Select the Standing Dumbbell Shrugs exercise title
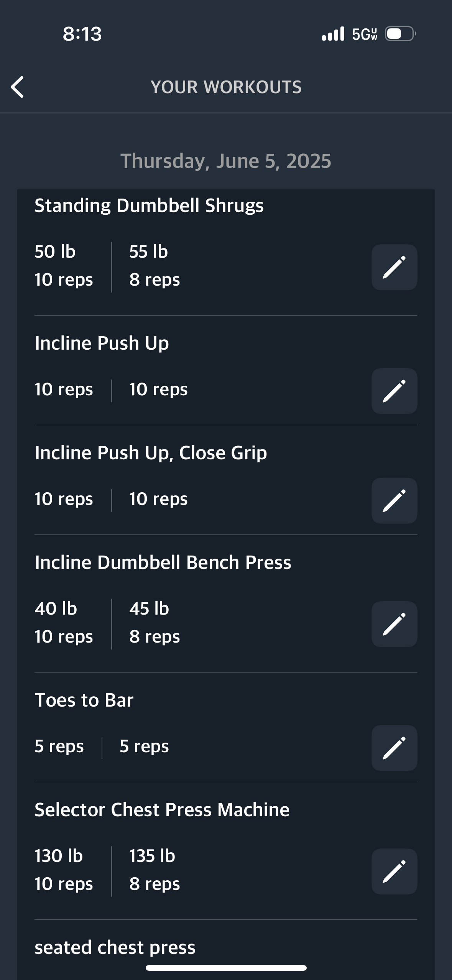This screenshot has width=452, height=980. click(149, 206)
